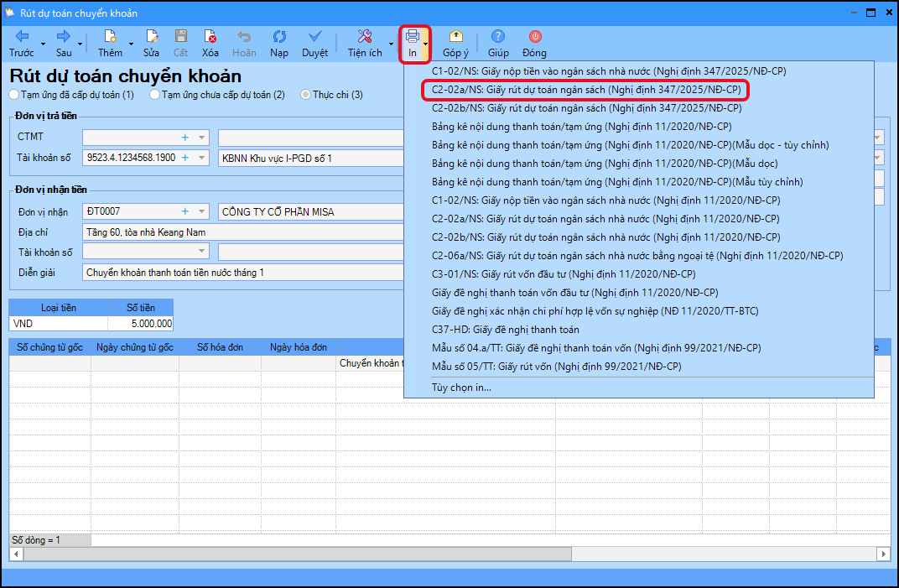
Task: Open Đơn vị nhận ĐT0007 dropdown
Action: click(202, 211)
